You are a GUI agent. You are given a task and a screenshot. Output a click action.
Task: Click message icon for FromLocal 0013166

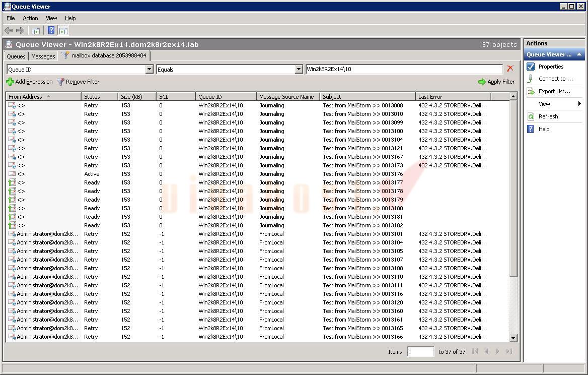pyautogui.click(x=12, y=337)
